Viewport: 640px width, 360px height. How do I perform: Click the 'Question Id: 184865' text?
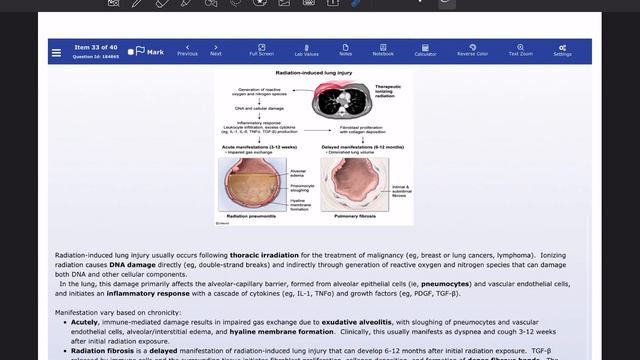tap(96, 57)
